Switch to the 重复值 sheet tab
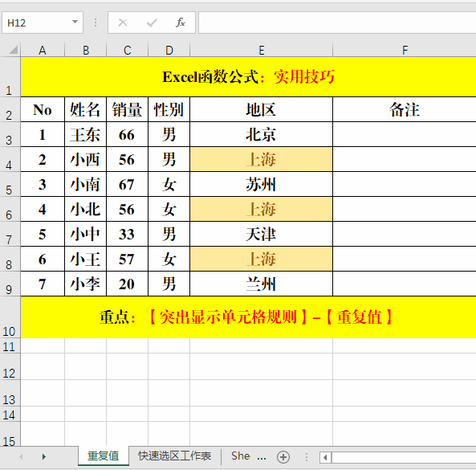This screenshot has height=470, width=476. point(104,456)
